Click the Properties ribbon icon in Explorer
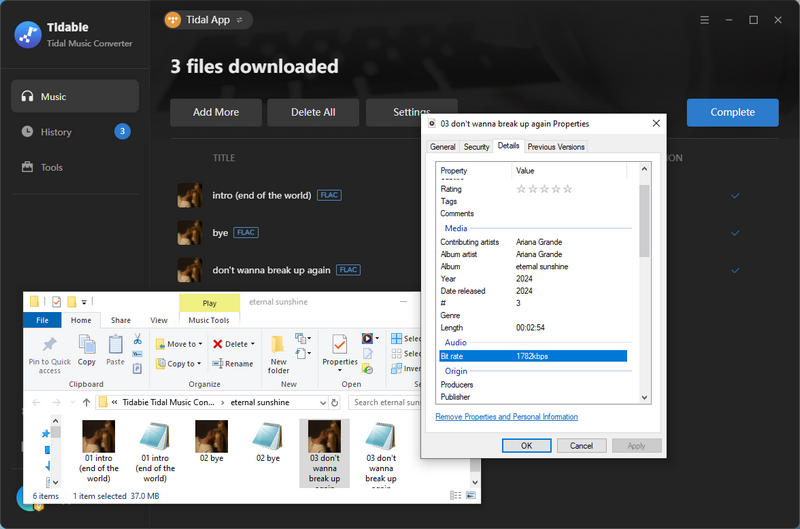The image size is (800, 529). coord(340,345)
